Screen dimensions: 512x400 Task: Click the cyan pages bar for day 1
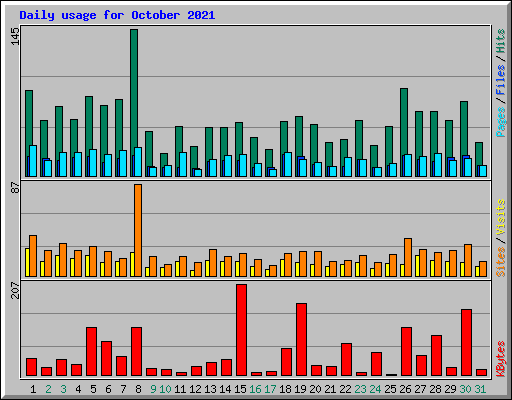click(33, 161)
